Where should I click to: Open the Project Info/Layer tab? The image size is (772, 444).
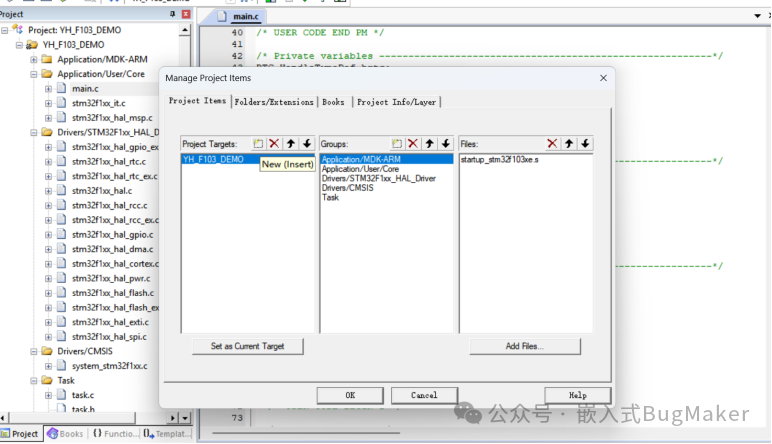397,102
